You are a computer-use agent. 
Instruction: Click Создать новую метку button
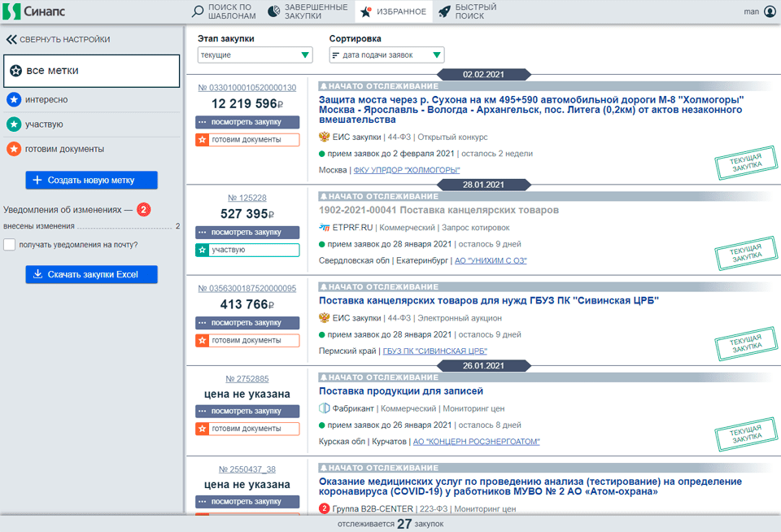coord(92,180)
